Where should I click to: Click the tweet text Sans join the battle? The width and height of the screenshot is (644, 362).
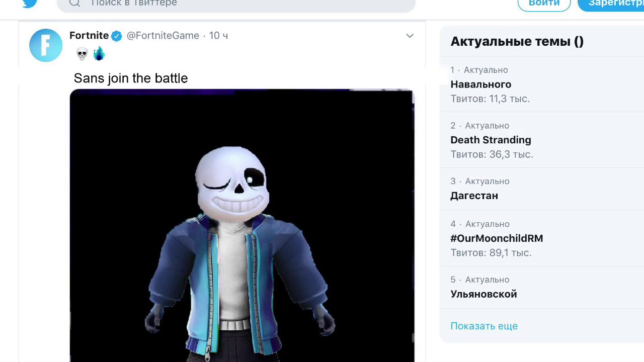coord(131,78)
